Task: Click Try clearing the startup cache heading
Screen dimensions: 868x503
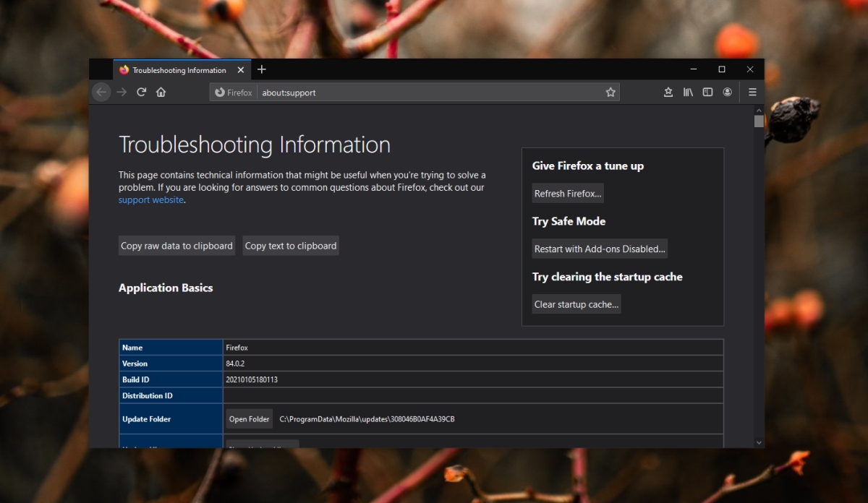Action: [608, 277]
